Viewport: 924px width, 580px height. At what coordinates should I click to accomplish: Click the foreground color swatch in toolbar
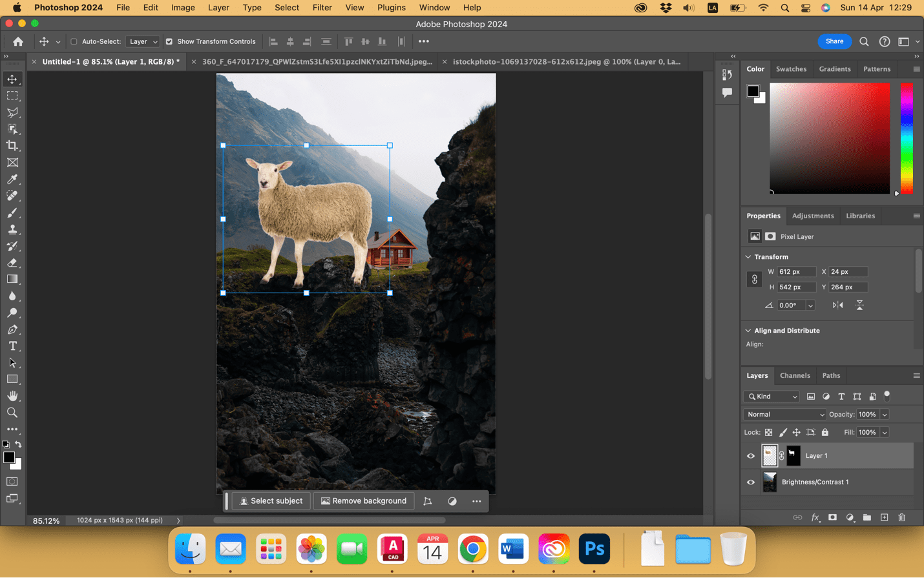point(9,458)
